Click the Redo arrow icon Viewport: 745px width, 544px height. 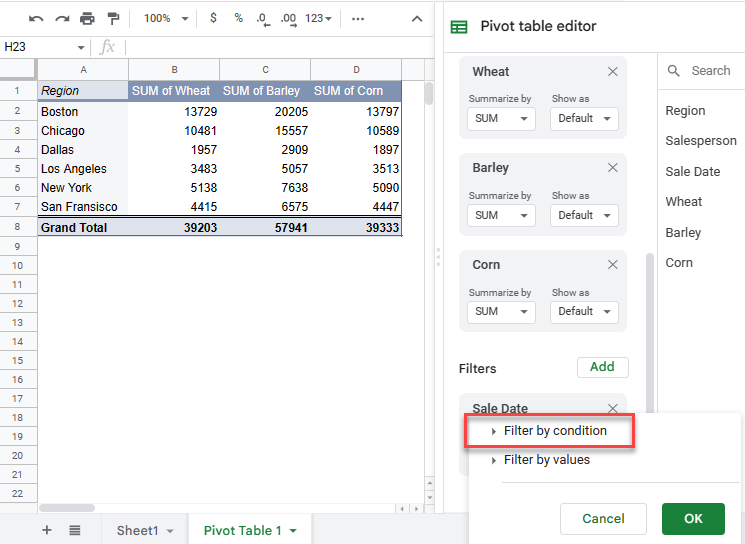click(x=62, y=18)
